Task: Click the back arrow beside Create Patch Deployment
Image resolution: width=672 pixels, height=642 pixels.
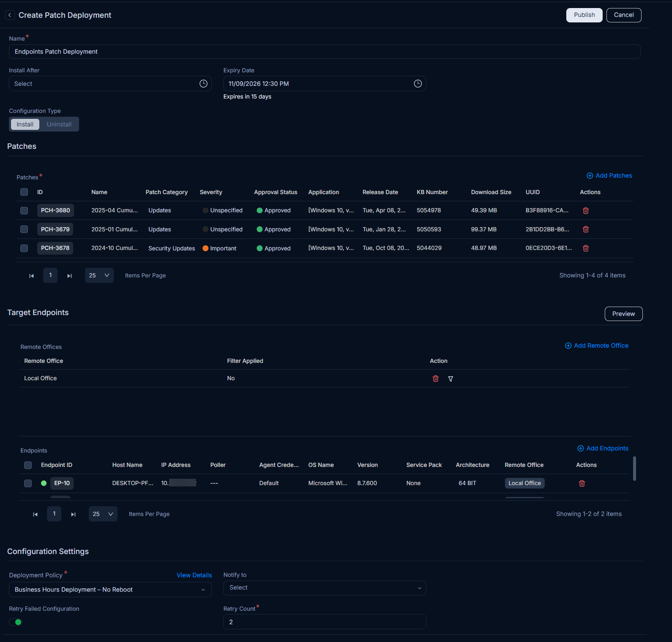Action: 10,15
